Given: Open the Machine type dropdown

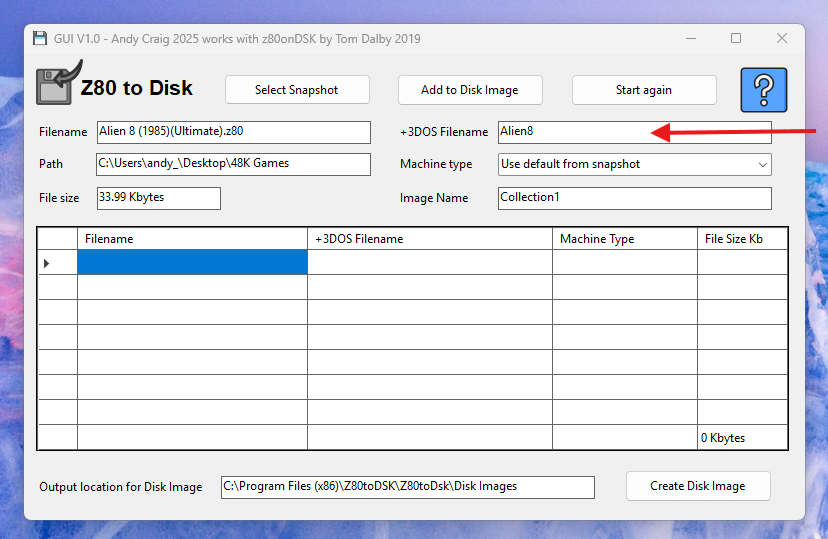Looking at the screenshot, I should coord(634,164).
